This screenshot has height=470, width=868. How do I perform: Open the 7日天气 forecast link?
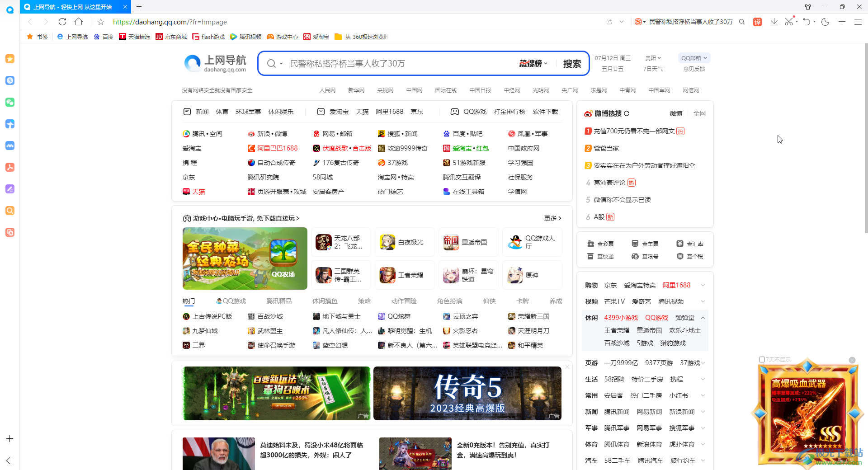[x=653, y=69]
